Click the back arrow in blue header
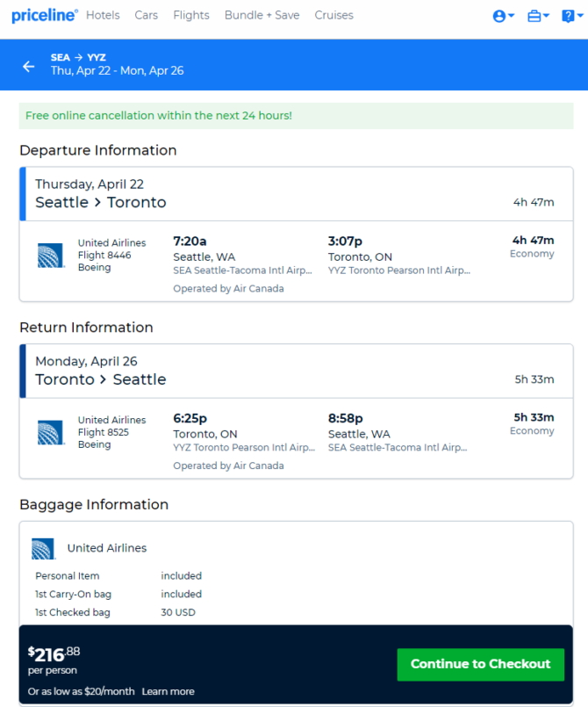 coord(29,66)
